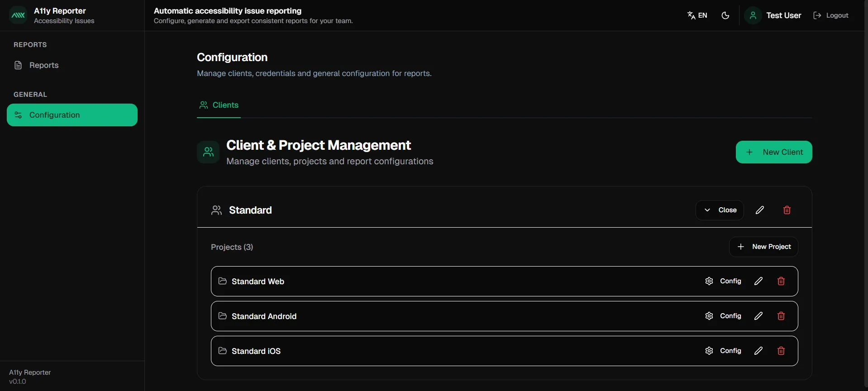Log out using the Logout link
This screenshot has width=868, height=391.
[x=831, y=15]
